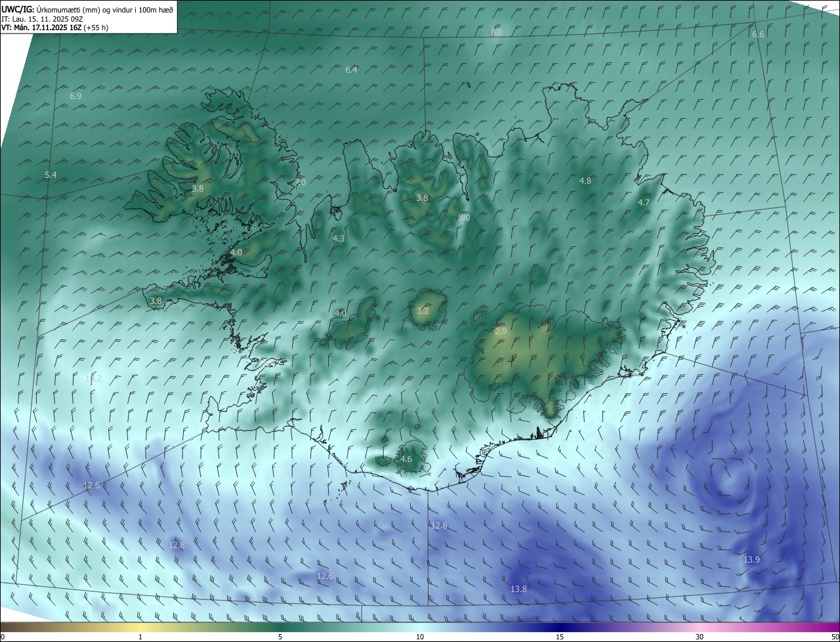Viewport: 840px width, 642px height.
Task: Click the "50" tick label on the scale
Action: pyautogui.click(x=835, y=637)
